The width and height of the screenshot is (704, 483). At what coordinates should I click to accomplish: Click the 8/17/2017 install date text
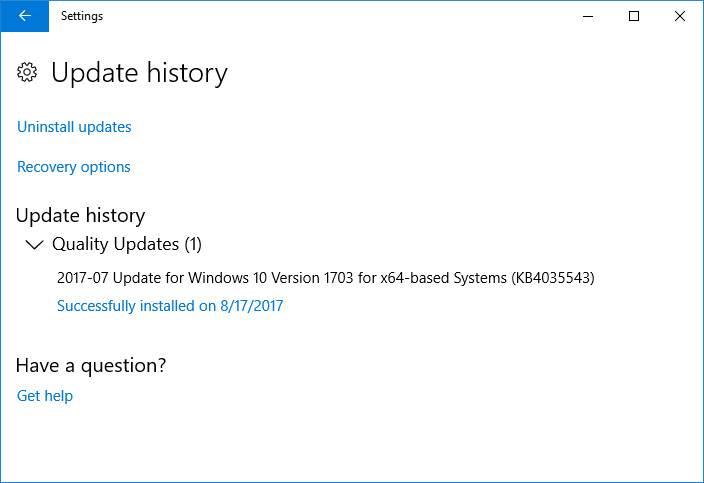point(251,306)
